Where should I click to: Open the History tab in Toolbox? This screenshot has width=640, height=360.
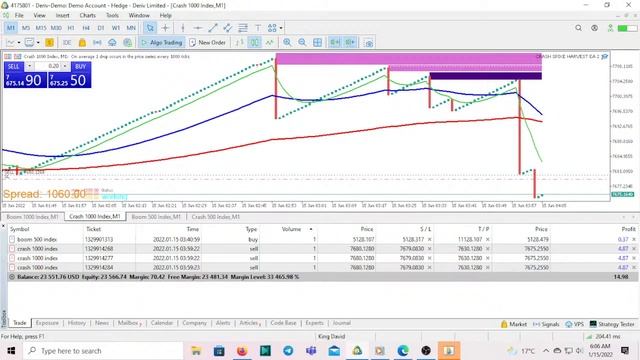(77, 323)
